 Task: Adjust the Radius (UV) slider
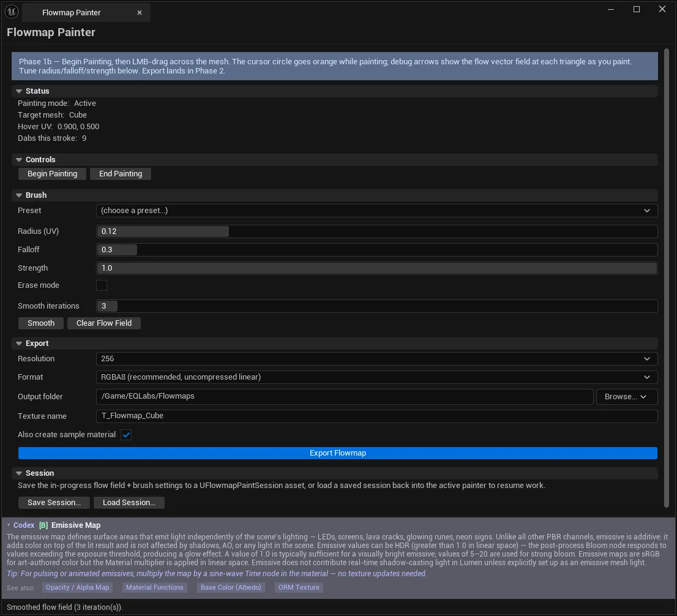(376, 231)
